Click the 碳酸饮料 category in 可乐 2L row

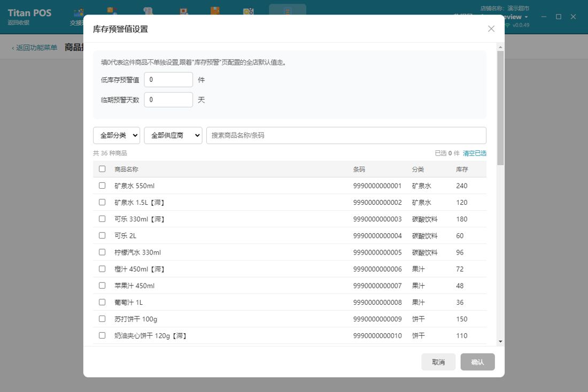[424, 236]
